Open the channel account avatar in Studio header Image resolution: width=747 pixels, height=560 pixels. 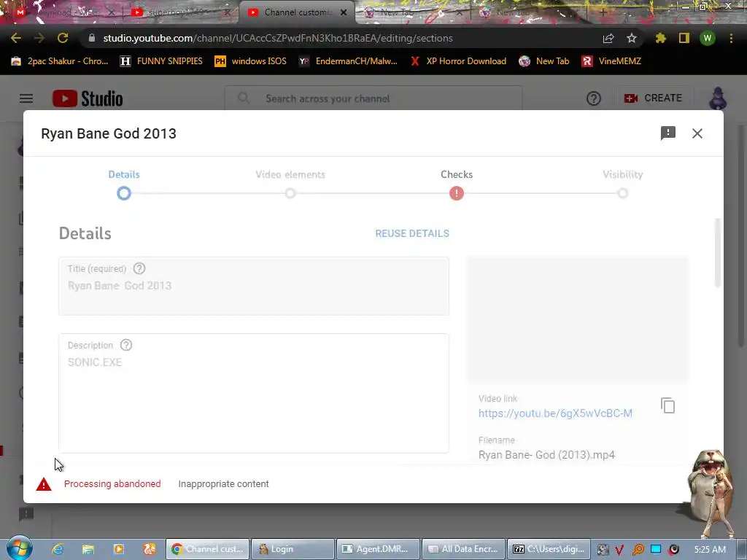(718, 98)
